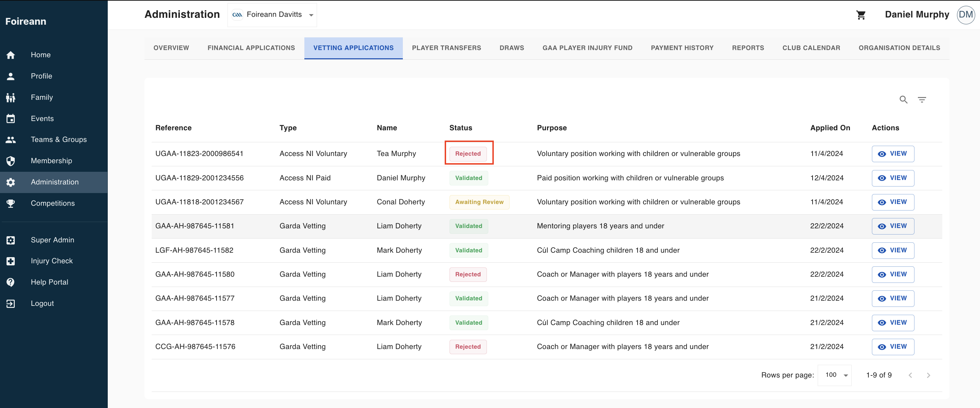The image size is (980, 408).
Task: Open the Player Transfers tab
Action: (x=446, y=48)
